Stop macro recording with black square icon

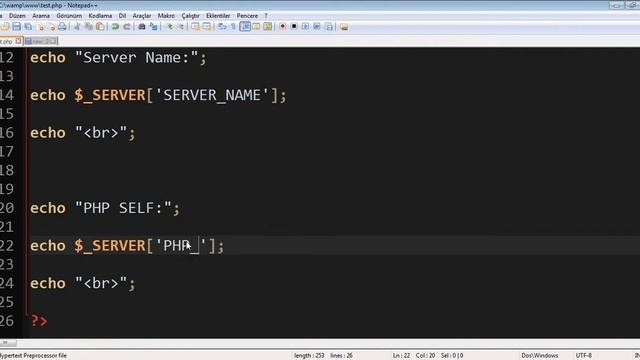[294, 27]
